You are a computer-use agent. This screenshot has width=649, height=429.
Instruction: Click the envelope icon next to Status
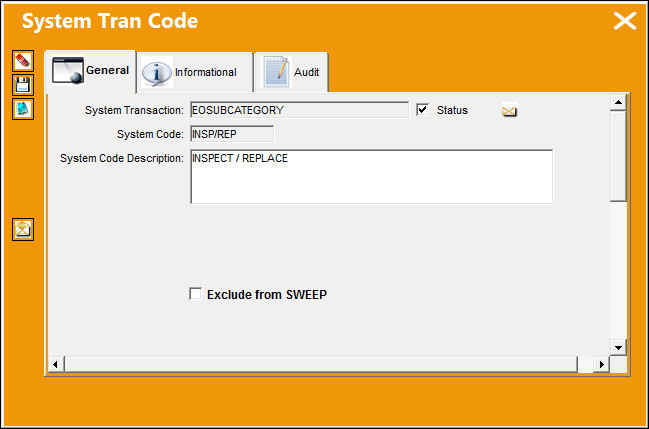pyautogui.click(x=510, y=111)
